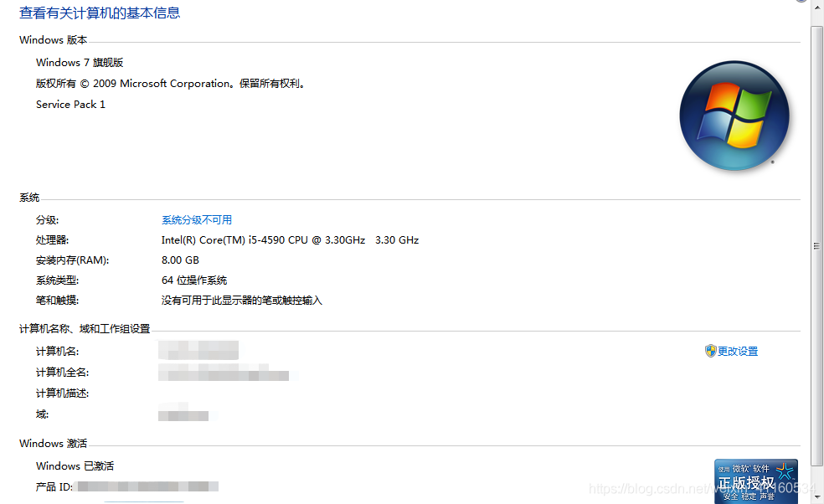Open the 更改设置 link
This screenshot has height=504, width=824.
pyautogui.click(x=738, y=351)
